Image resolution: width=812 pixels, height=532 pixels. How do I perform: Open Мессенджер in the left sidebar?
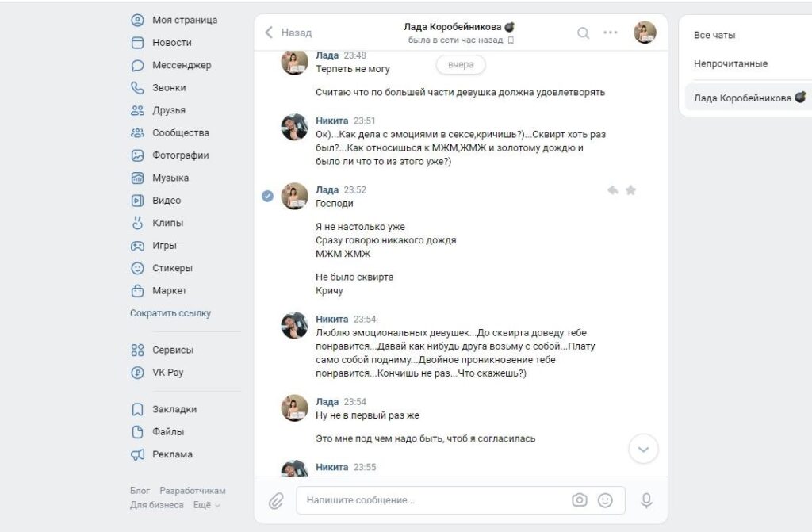(182, 65)
